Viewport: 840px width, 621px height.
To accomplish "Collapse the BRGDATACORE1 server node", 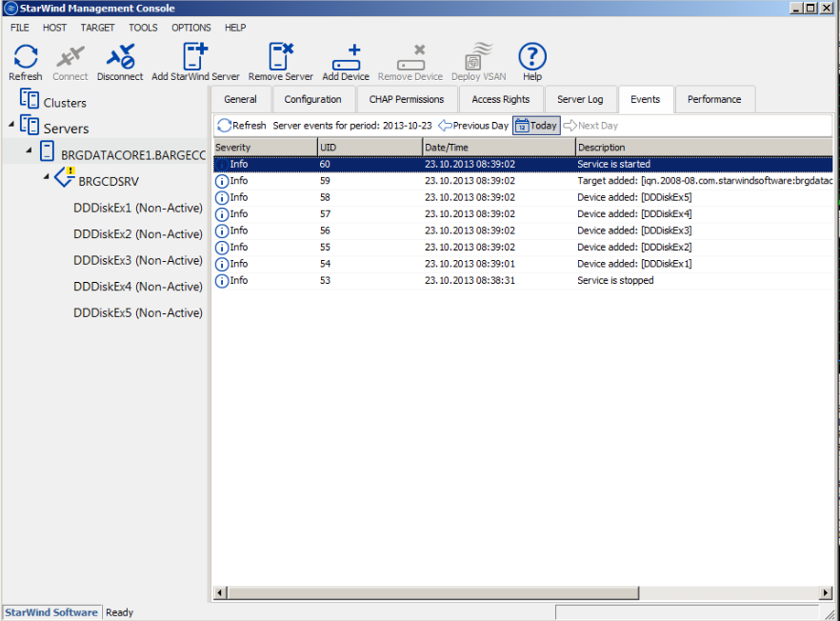I will point(29,150).
